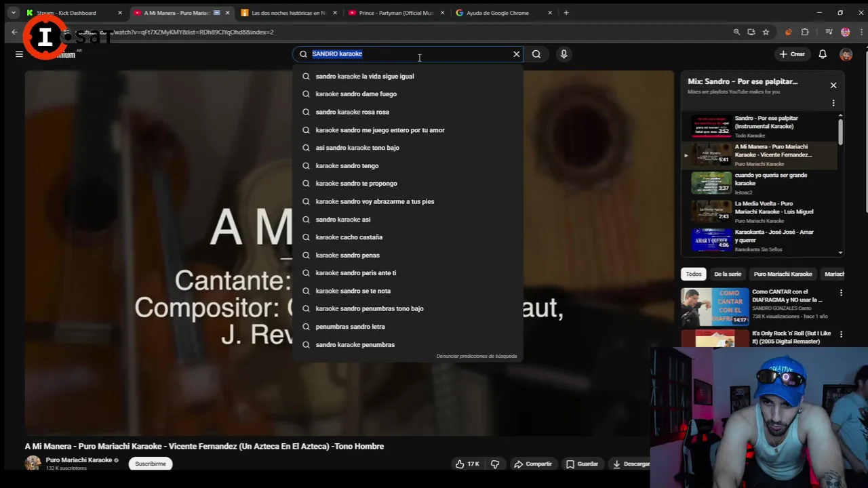Choose suggestion karaoke sandro voy abrazarme a tus pies
This screenshot has width=868, height=488.
click(x=408, y=201)
